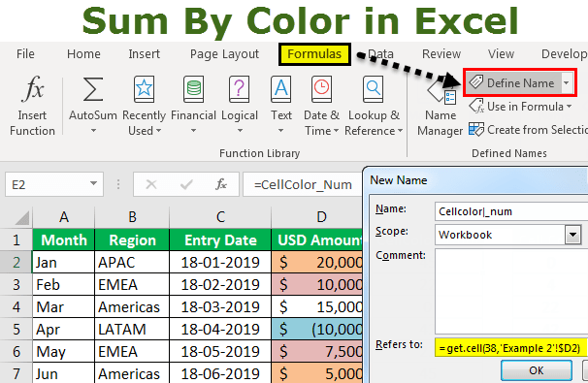588x383 pixels.
Task: Open the Name Box dropdown arrow
Action: click(93, 183)
